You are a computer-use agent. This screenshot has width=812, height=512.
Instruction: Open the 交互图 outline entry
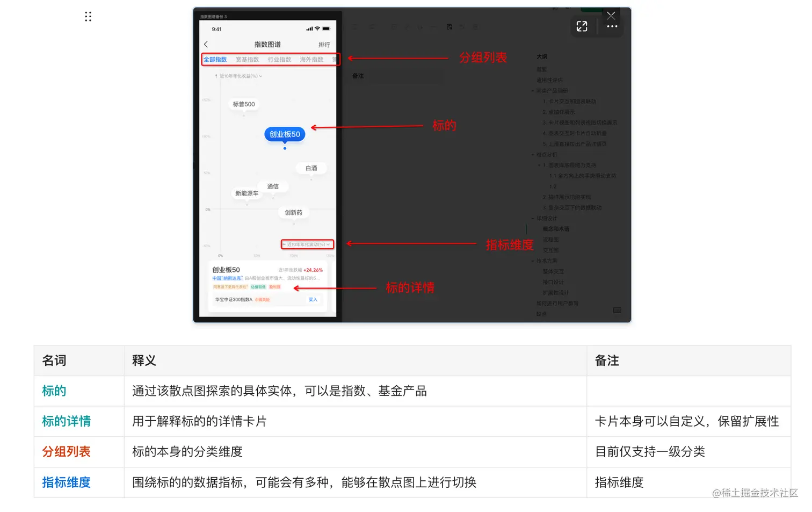[551, 250]
